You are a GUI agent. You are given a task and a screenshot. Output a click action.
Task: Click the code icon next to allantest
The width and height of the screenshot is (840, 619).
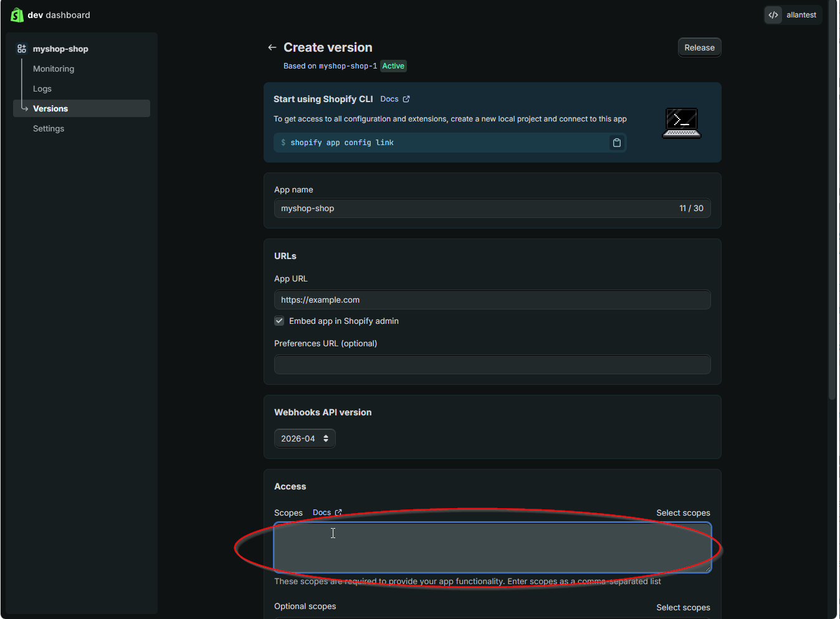click(x=773, y=14)
